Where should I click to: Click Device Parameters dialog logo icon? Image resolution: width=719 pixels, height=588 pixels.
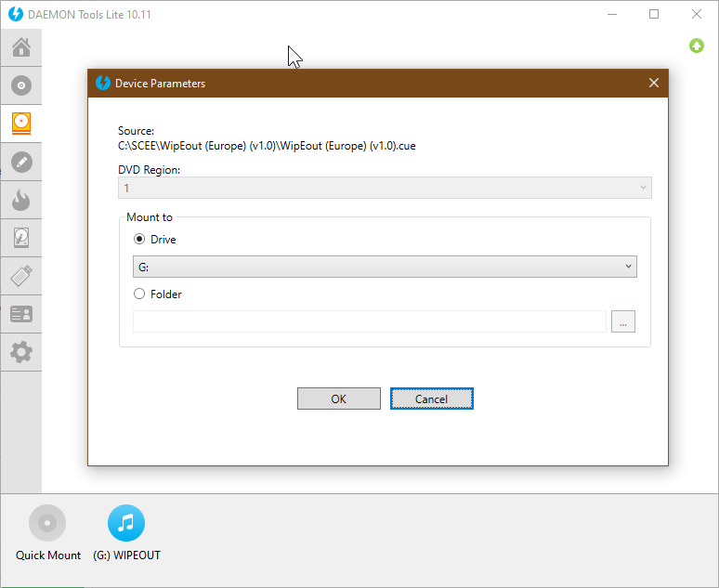pyautogui.click(x=103, y=83)
